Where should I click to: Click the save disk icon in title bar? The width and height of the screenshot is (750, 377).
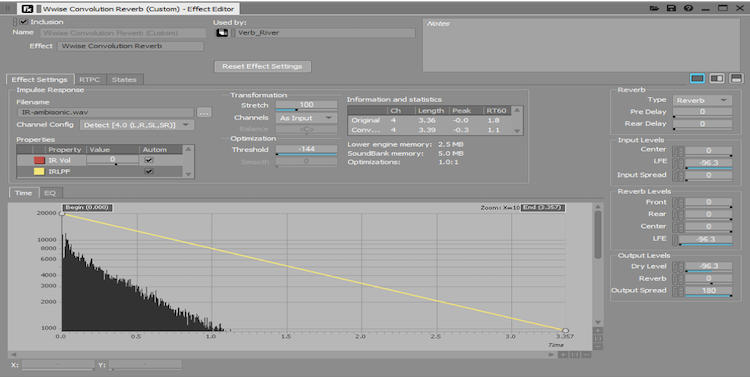[672, 8]
